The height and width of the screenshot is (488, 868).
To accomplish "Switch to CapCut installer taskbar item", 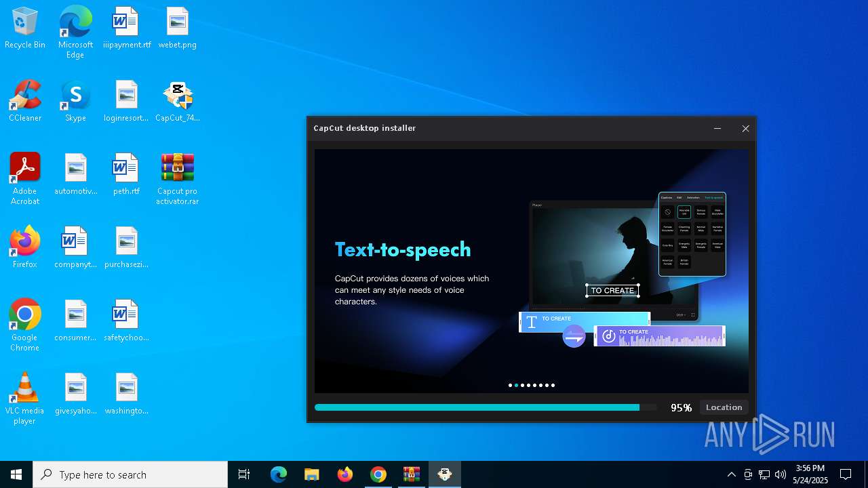I will (445, 474).
